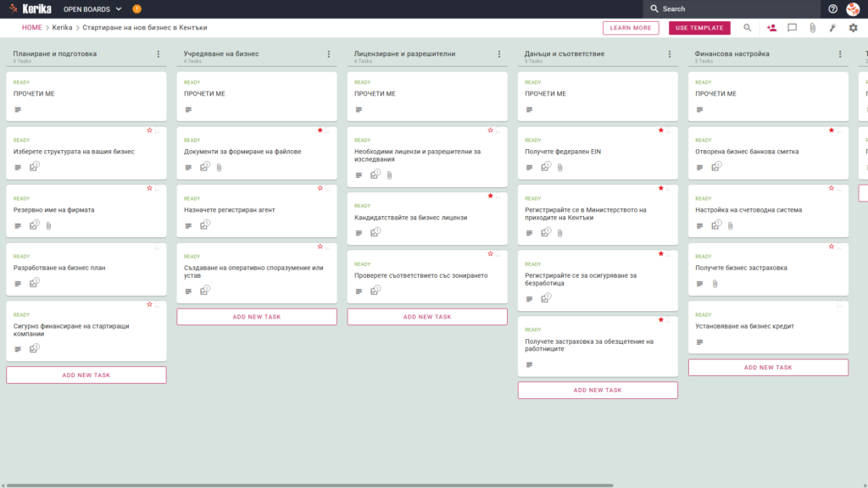Open the add team member icon

[771, 28]
